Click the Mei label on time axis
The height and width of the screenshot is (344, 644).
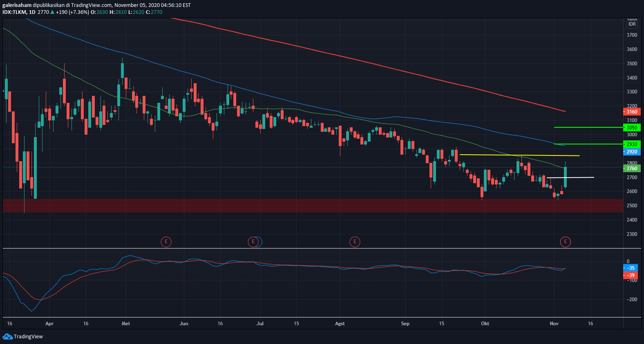click(x=126, y=324)
